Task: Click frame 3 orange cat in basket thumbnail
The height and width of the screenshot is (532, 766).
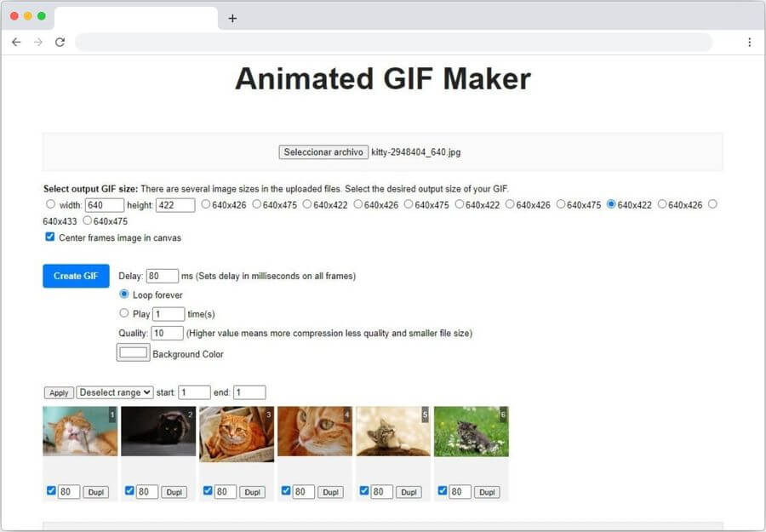Action: [x=237, y=434]
